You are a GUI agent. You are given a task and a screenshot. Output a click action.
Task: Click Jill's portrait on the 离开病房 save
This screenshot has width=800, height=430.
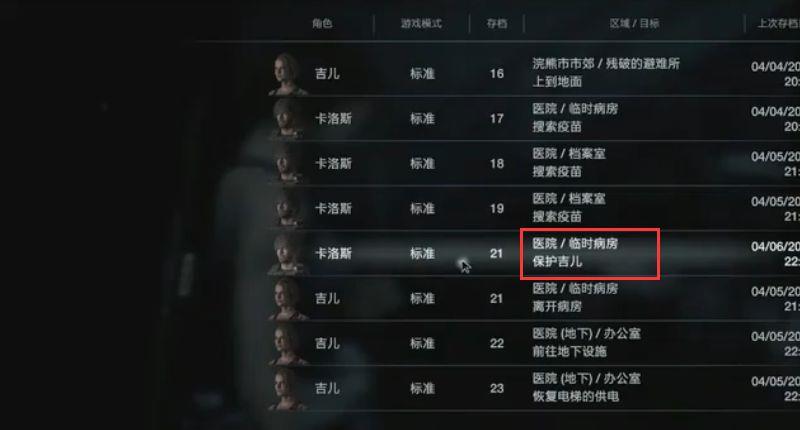coord(288,298)
